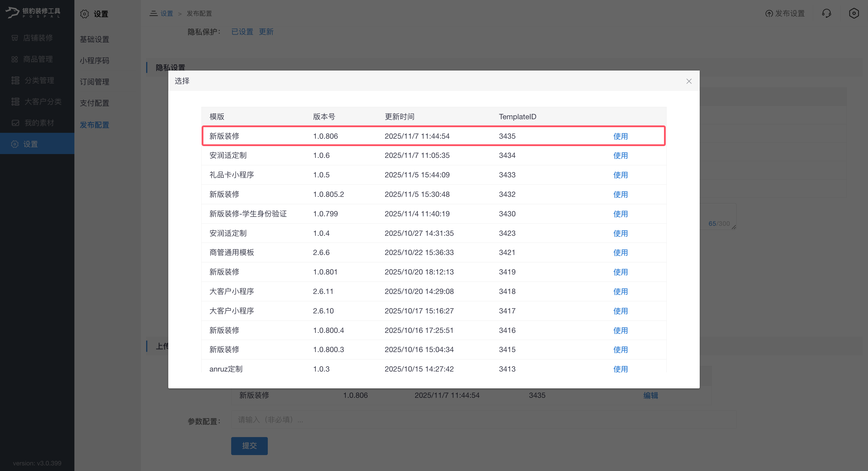This screenshot has width=868, height=471.
Task: Open 商品管理 in left sidebar
Action: (x=37, y=59)
